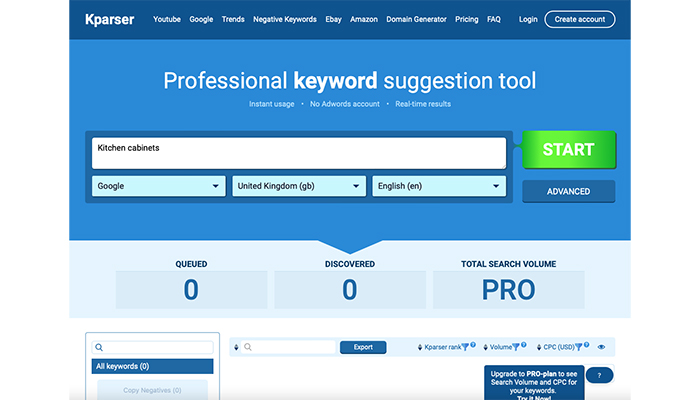Viewport: 700px width, 400px height.
Task: Click the left sidebar keyword search field
Action: (152, 347)
